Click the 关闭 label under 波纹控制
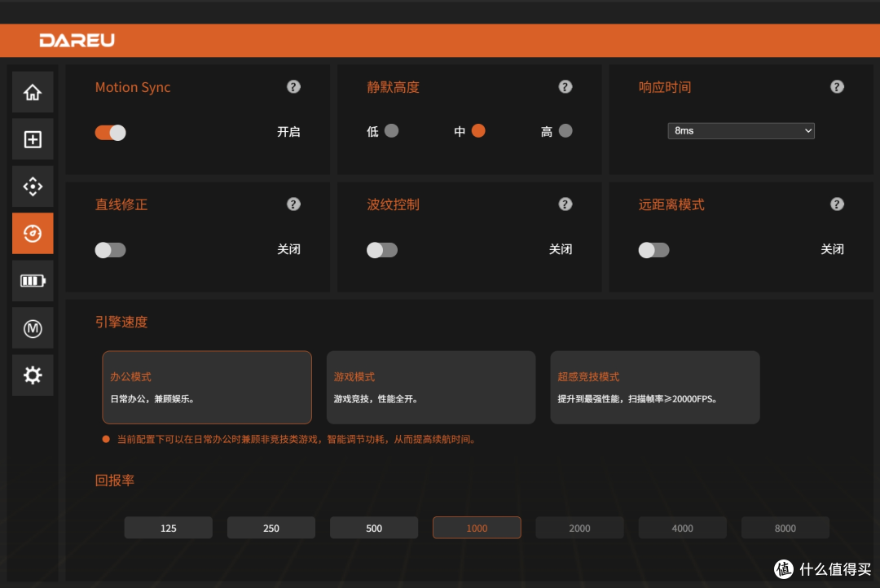The width and height of the screenshot is (880, 588). tap(560, 249)
